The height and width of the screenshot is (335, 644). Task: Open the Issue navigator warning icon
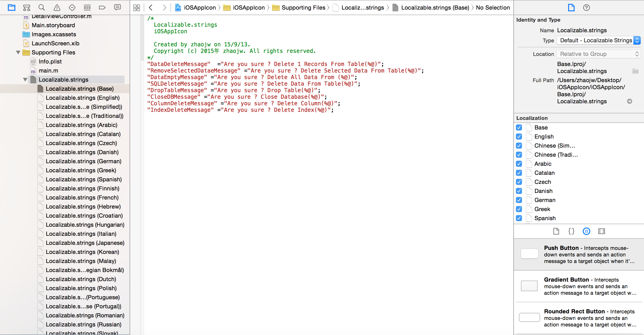[57, 8]
